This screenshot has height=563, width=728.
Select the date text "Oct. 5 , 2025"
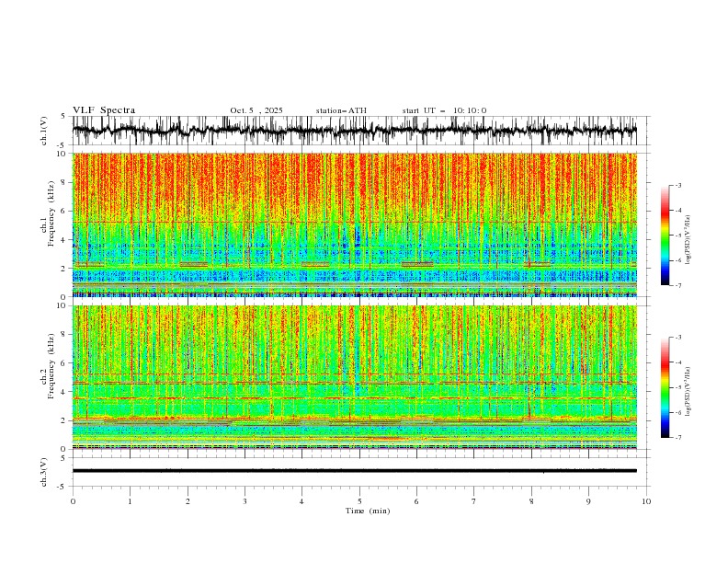point(256,110)
